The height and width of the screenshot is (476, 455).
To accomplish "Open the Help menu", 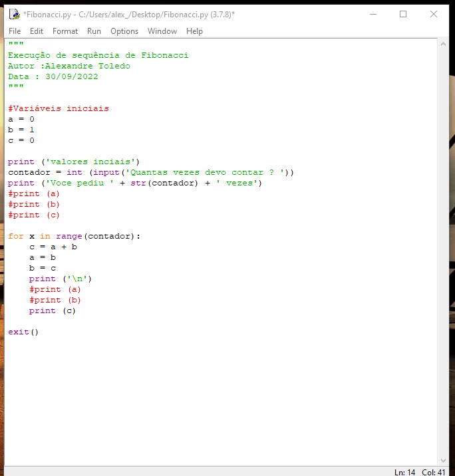I will 194,31.
